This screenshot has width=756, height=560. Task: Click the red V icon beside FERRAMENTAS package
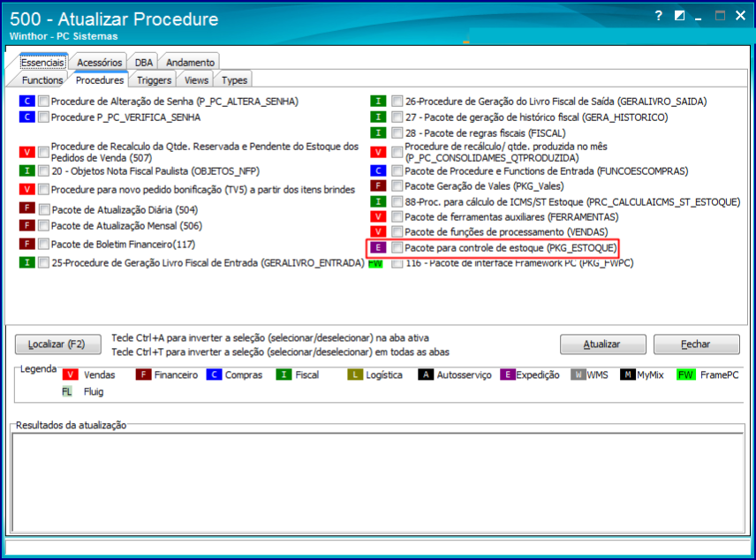[378, 216]
